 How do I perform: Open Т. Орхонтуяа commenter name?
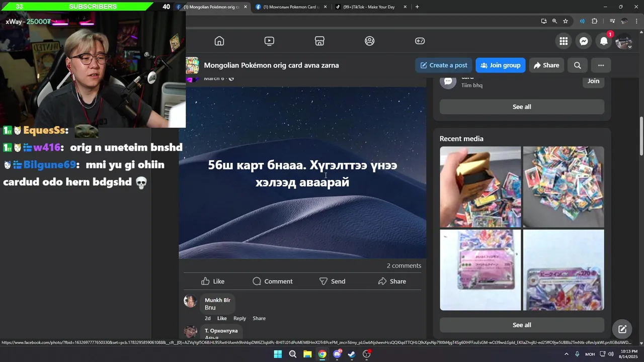(x=221, y=331)
